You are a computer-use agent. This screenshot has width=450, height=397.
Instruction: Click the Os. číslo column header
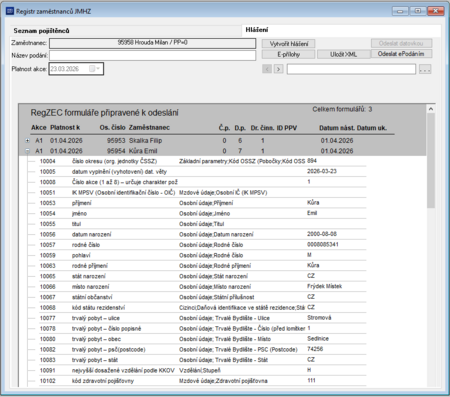click(x=112, y=128)
